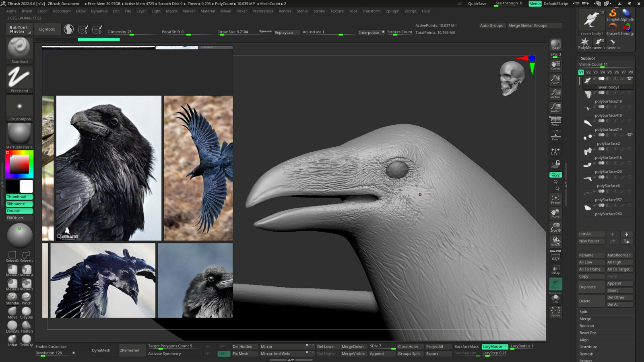Open the FreeHand stroke picker
This screenshot has height=362, width=644.
coord(19,80)
